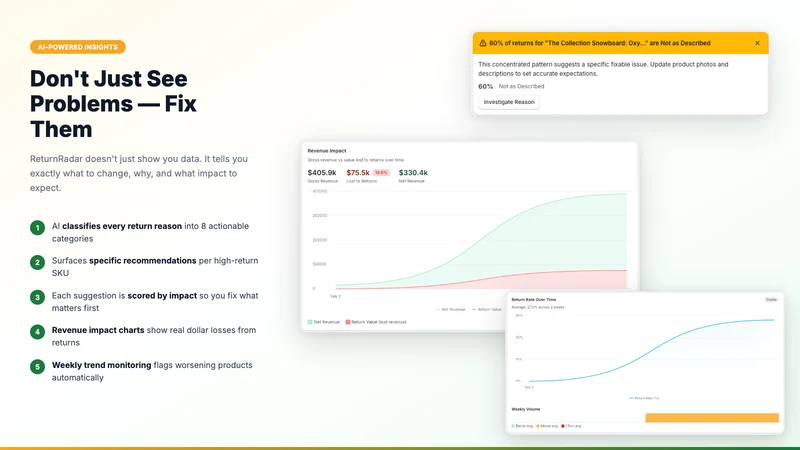Image resolution: width=800 pixels, height=450 pixels.
Task: Click the Return Rate (%) line legend
Action: pyautogui.click(x=644, y=398)
